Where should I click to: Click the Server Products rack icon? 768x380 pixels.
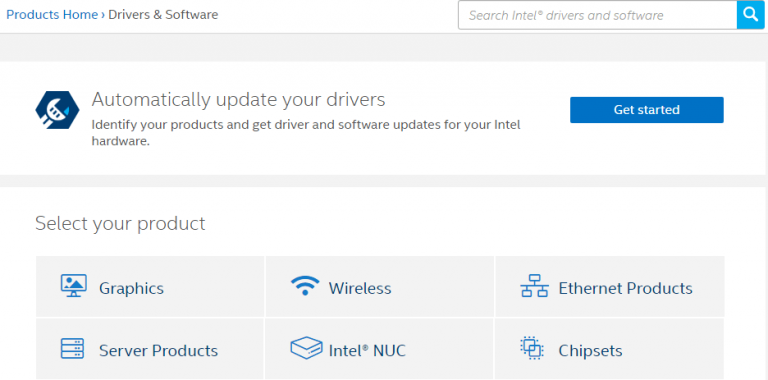pyautogui.click(x=72, y=349)
